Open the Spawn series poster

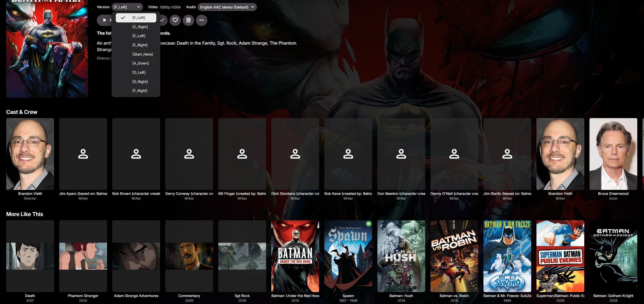tap(348, 256)
